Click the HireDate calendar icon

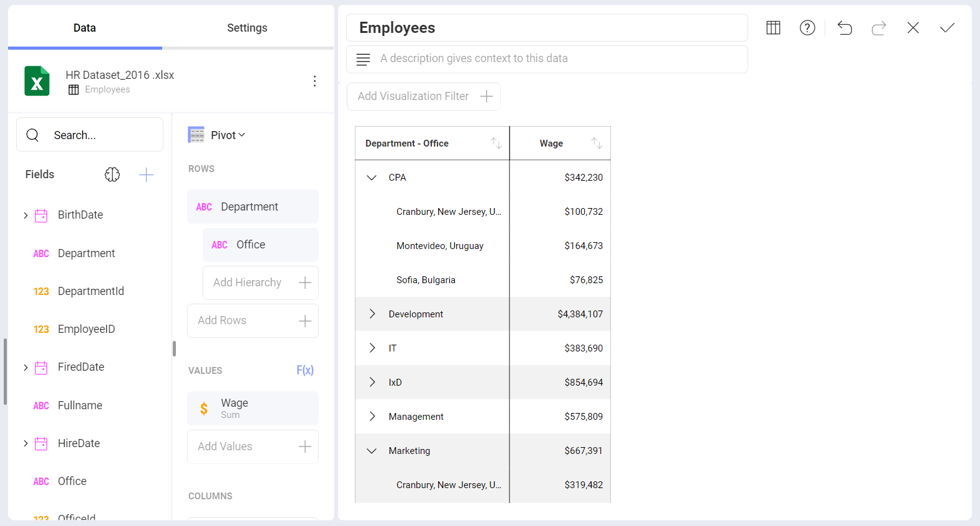tap(41, 443)
